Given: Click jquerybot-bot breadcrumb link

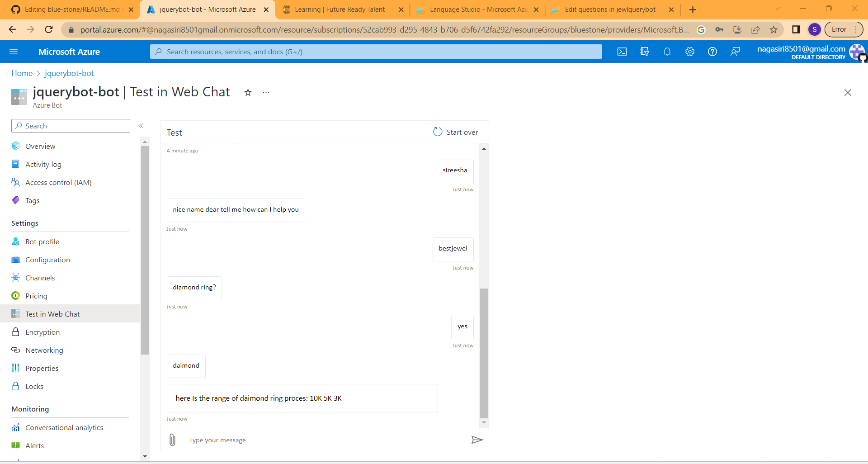Looking at the screenshot, I should tap(69, 73).
